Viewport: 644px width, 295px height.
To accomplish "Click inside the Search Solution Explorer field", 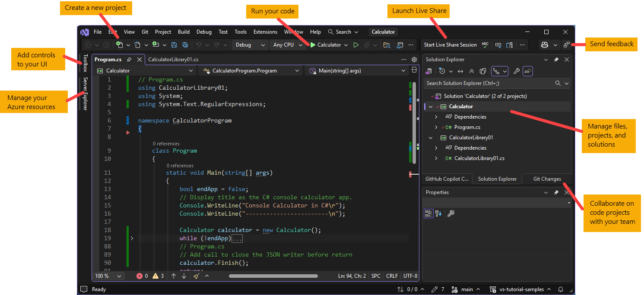I will pyautogui.click(x=484, y=83).
